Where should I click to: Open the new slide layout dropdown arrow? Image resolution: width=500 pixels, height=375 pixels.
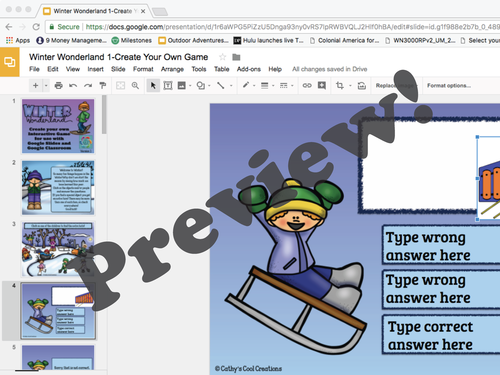pos(46,86)
